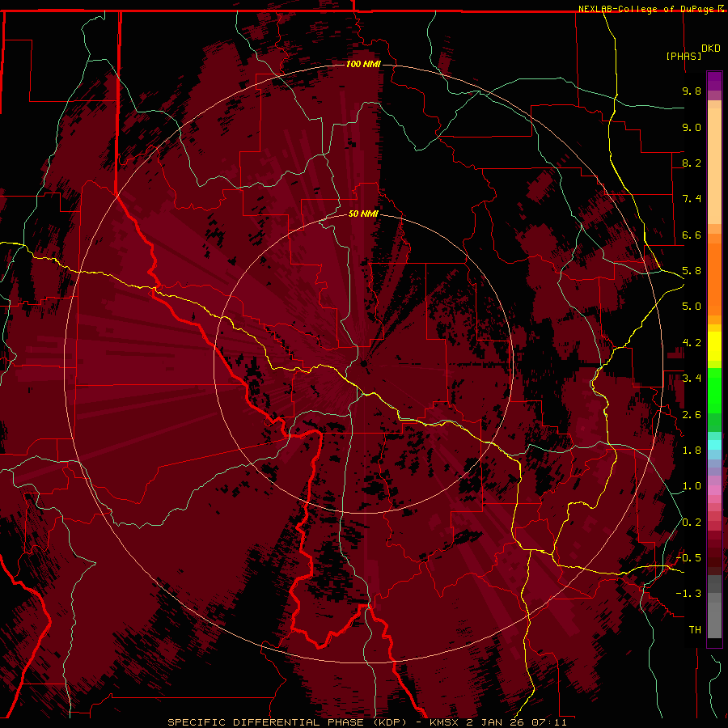Click the 5.8 legend value
This screenshot has height=728, width=728.
[692, 271]
